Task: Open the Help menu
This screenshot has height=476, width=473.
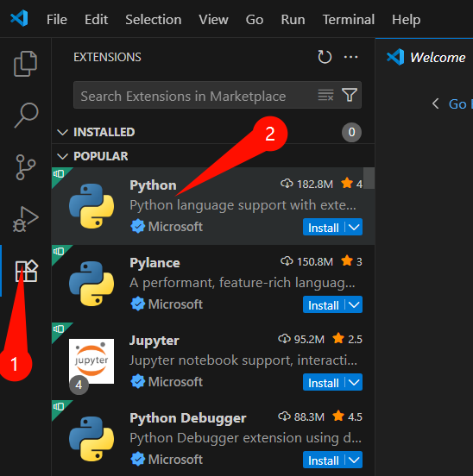Action: (x=407, y=20)
